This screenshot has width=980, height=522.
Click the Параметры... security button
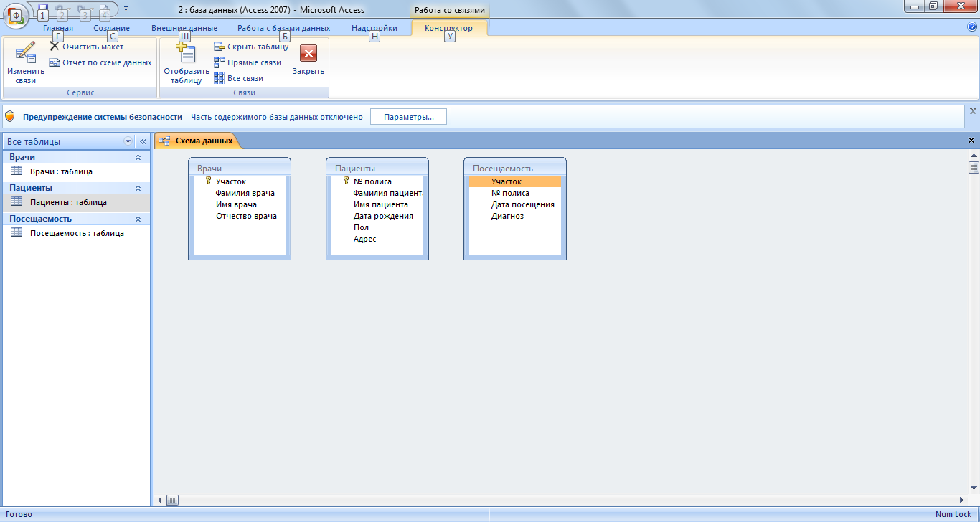[x=408, y=117]
